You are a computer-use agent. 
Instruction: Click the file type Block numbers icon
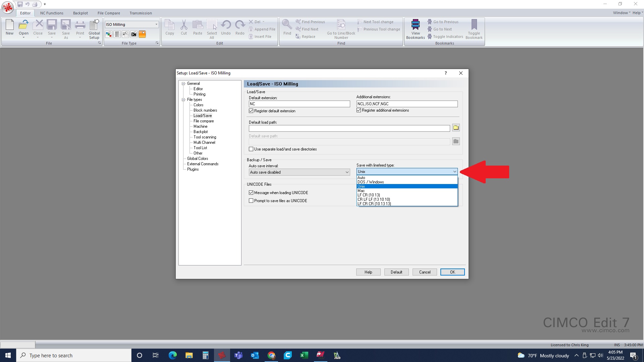tap(117, 34)
